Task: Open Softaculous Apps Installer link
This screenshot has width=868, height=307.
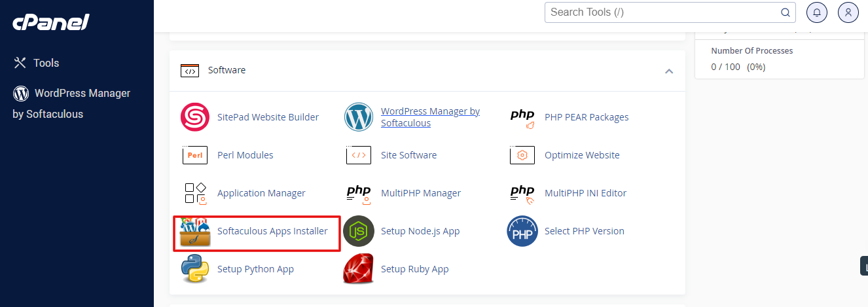Action: (272, 231)
